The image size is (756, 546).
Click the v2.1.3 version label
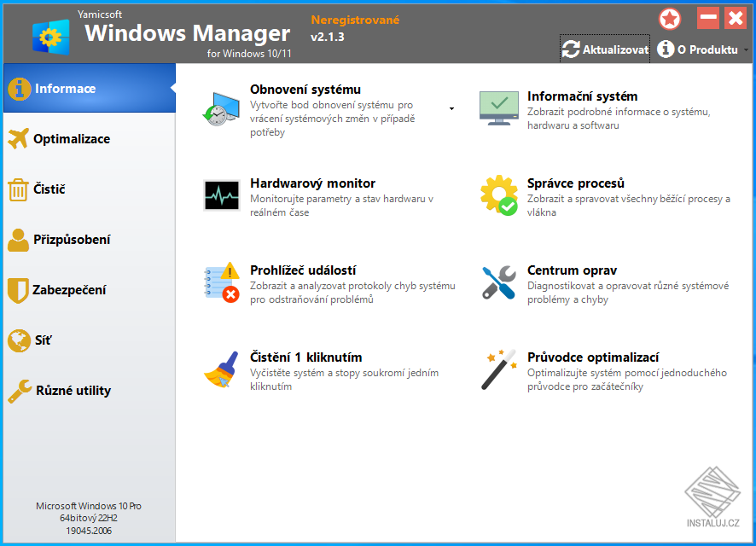click(328, 37)
